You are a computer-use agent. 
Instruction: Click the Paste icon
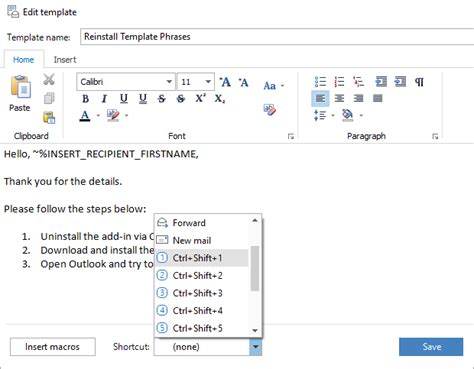(x=21, y=87)
